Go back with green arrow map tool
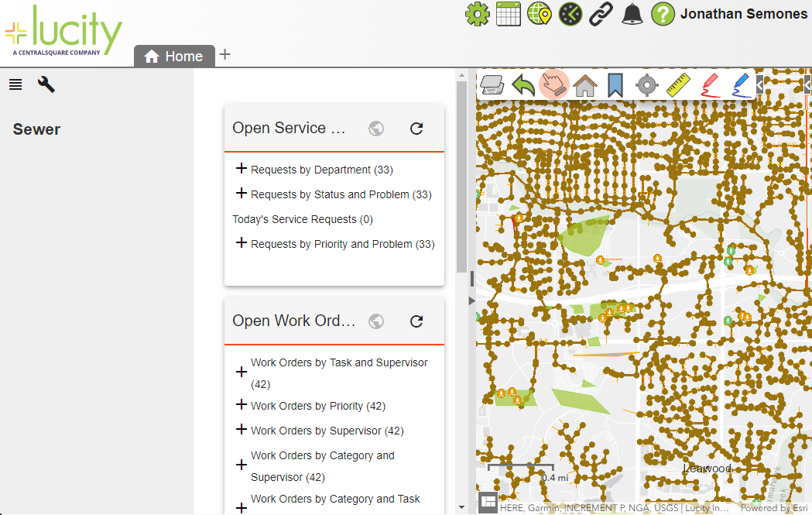 pos(523,84)
